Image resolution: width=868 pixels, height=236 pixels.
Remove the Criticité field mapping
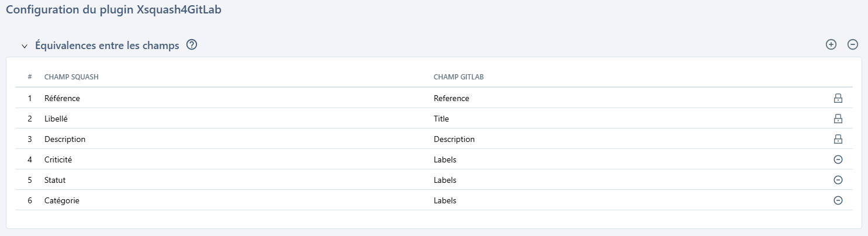(838, 159)
